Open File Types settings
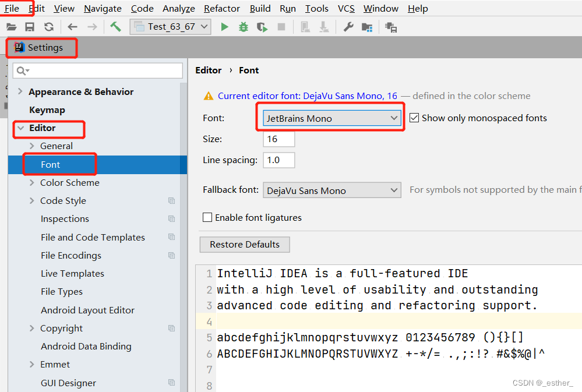The image size is (582, 392). click(62, 292)
